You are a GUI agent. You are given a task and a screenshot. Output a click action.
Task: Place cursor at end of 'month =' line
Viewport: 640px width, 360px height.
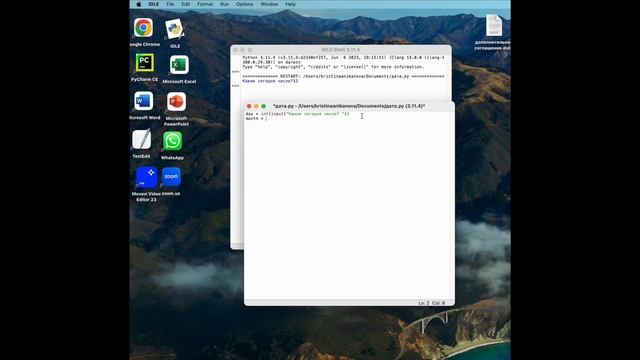pos(267,119)
